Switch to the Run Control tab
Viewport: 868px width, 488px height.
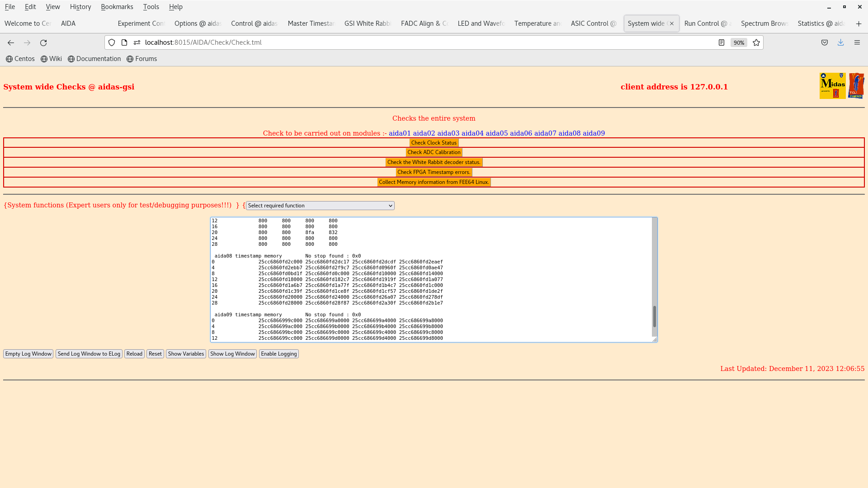707,23
